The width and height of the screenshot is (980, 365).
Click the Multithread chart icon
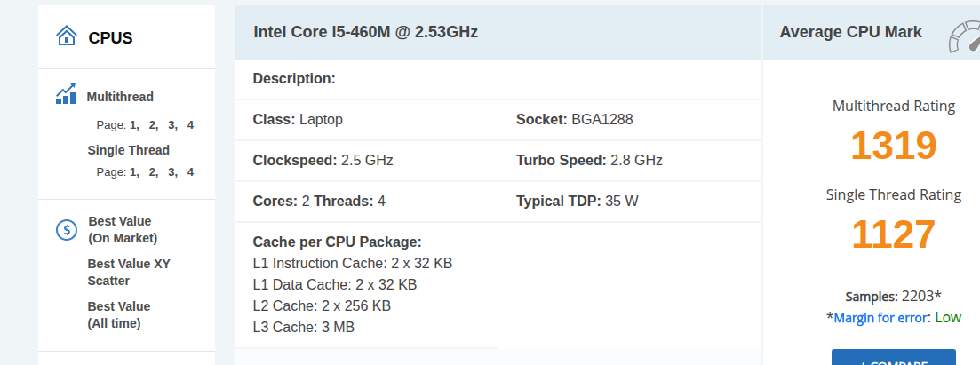pyautogui.click(x=66, y=94)
